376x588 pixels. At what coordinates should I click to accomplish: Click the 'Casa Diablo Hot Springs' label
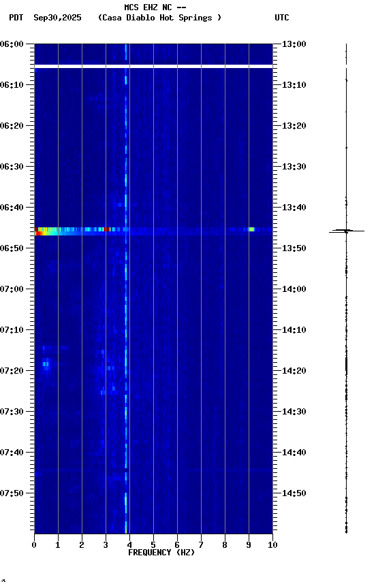click(x=159, y=18)
